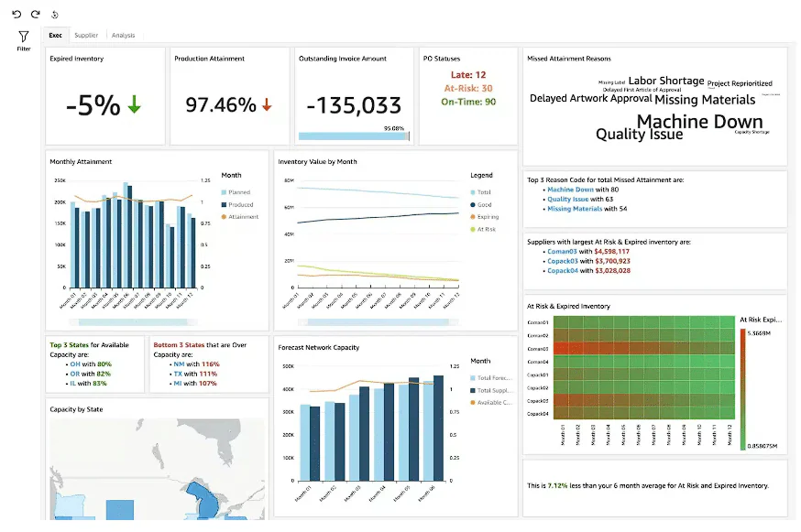Toggle the At Risk legend entry
This screenshot has height=532, width=801.
tap(483, 229)
